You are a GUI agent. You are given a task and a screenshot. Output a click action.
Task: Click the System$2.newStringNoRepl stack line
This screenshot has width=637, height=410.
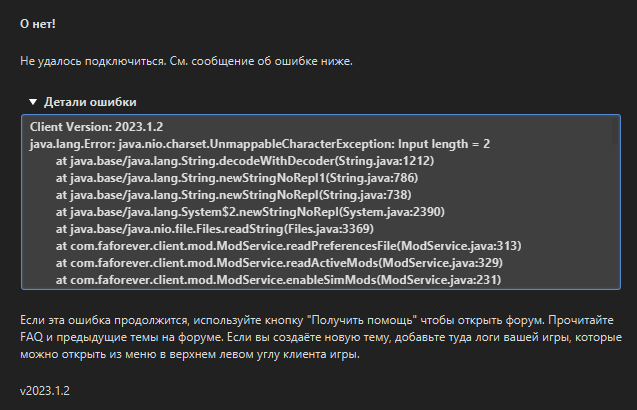[x=250, y=212]
